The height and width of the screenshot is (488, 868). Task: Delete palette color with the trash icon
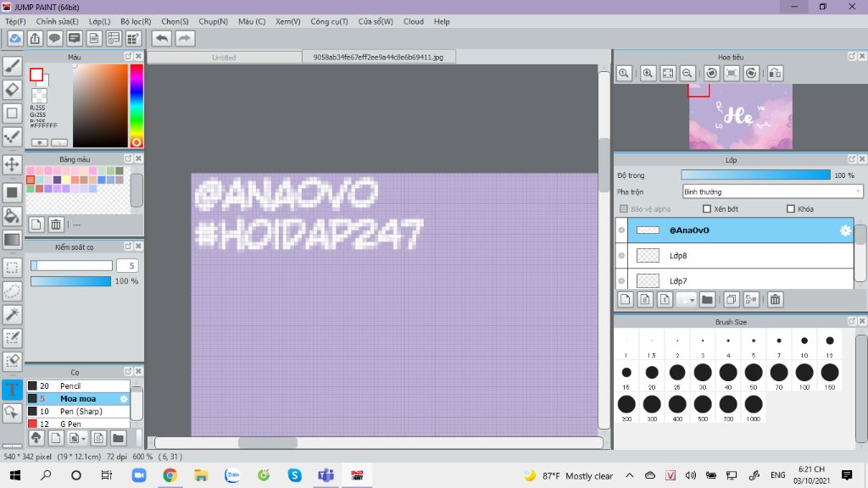[x=56, y=224]
